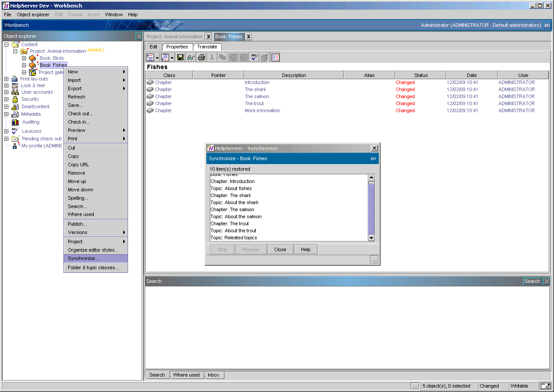The width and height of the screenshot is (554, 392).
Task: Click the ellipsis button in Synchronize dialog
Action: (374, 260)
